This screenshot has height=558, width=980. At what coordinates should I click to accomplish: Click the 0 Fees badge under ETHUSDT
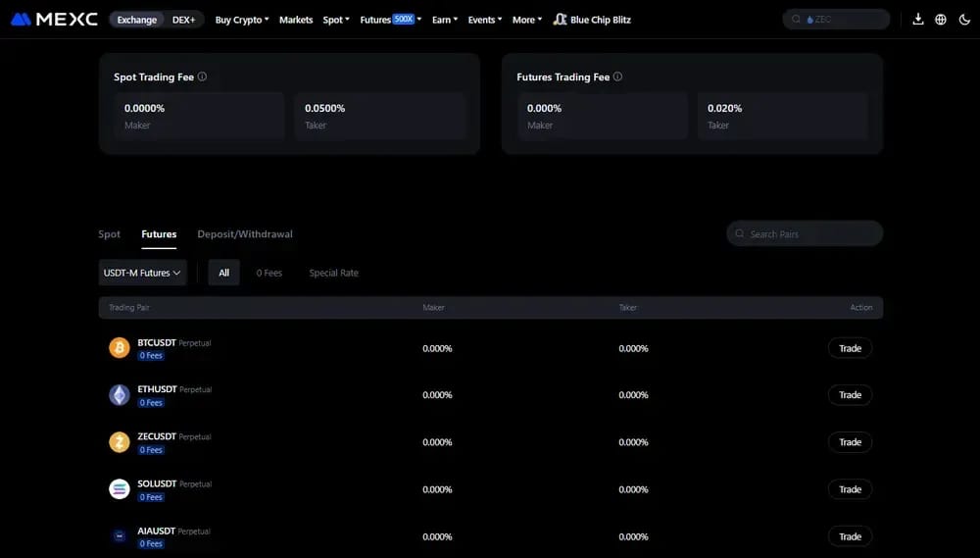[x=151, y=402]
